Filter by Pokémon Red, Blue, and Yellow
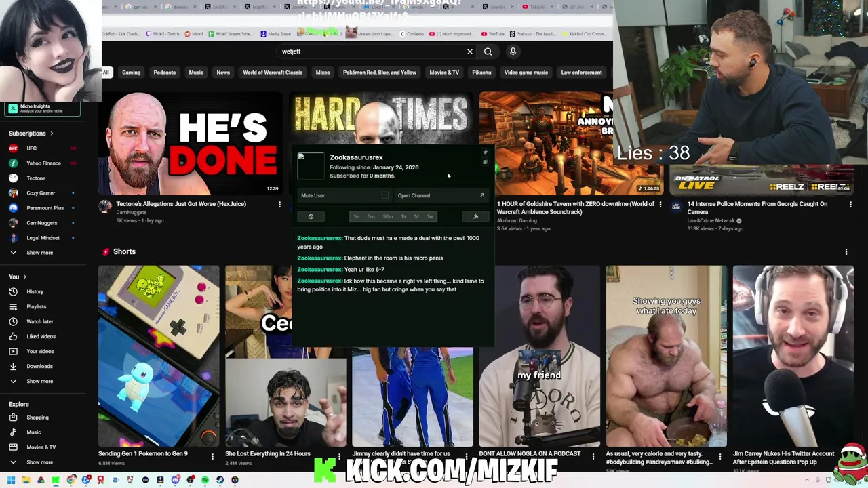Screen dimensions: 868x488 tap(380, 73)
